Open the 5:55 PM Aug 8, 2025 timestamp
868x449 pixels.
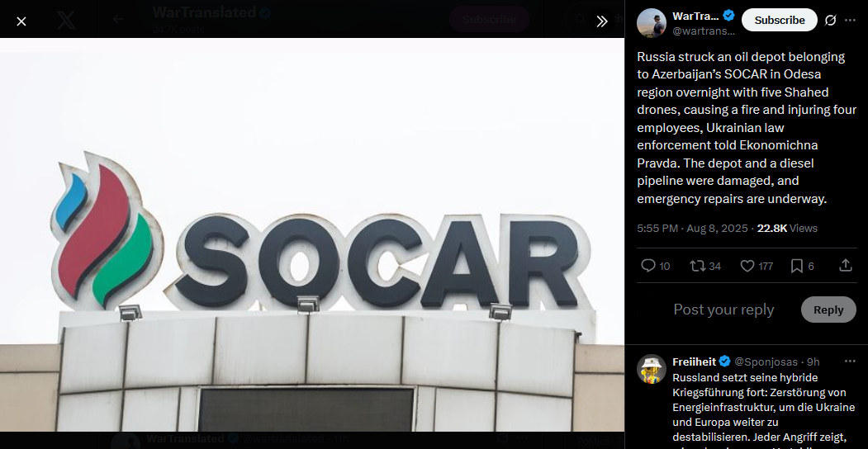click(x=693, y=229)
